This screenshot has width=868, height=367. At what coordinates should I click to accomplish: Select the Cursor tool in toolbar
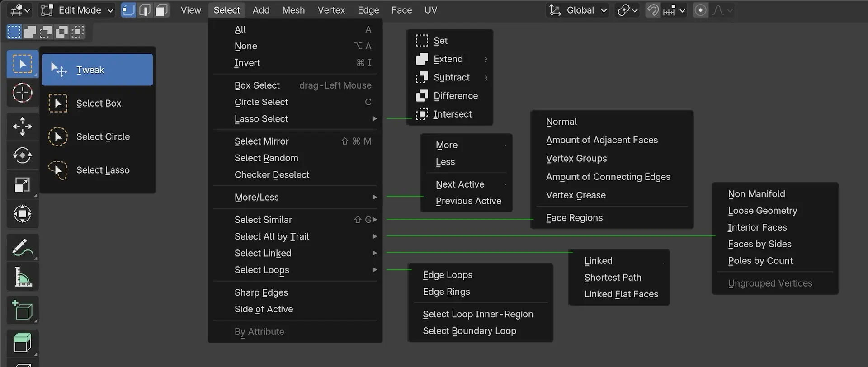coord(22,94)
